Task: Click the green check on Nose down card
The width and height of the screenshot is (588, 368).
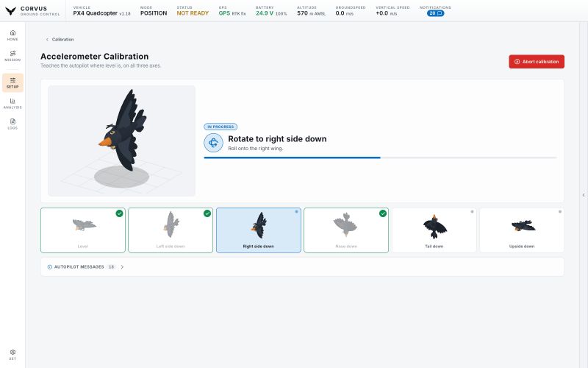Action: (382, 213)
